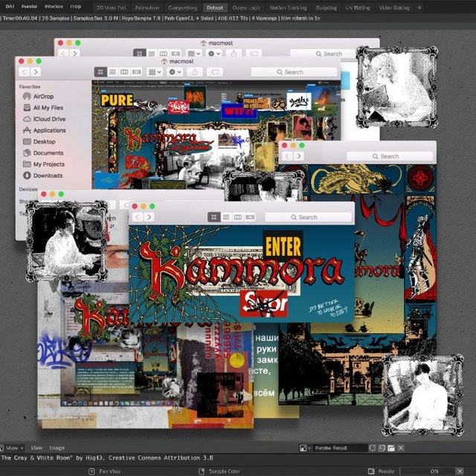Switch front macmost window to list view
The width and height of the screenshot is (476, 476).
[112, 72]
